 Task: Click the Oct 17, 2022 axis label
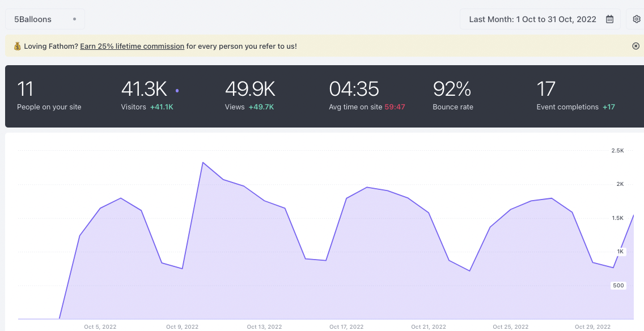pos(346,326)
